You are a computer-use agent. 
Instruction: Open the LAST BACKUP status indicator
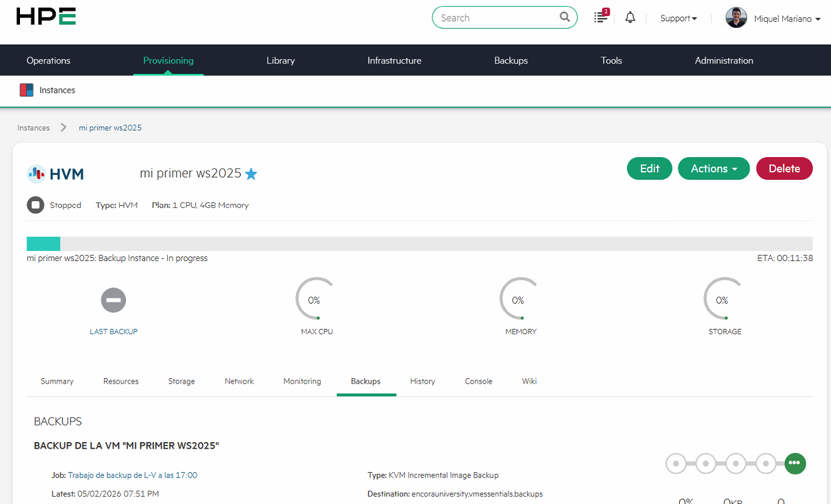[x=113, y=300]
